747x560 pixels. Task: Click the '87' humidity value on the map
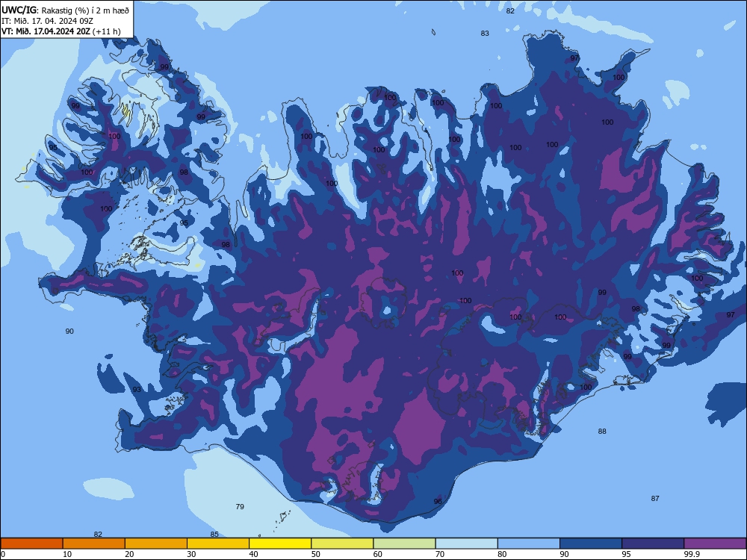[655, 499]
